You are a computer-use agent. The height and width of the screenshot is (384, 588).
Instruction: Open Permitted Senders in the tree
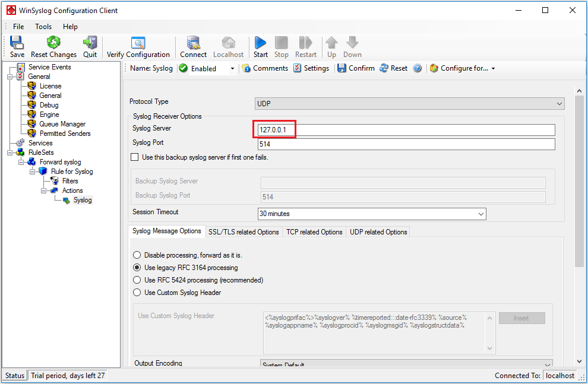(65, 134)
